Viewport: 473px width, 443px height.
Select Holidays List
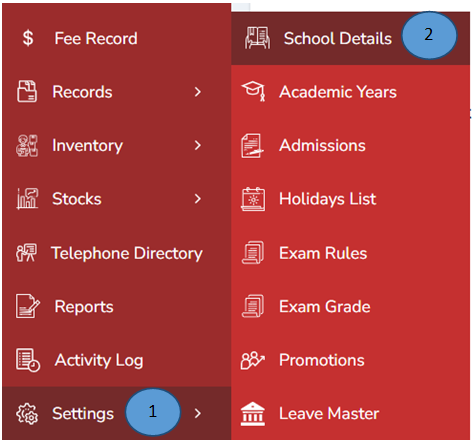(350, 199)
